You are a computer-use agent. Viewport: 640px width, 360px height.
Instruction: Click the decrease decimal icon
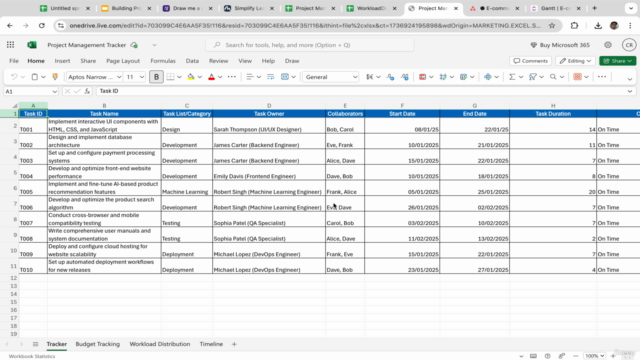tap(390, 77)
